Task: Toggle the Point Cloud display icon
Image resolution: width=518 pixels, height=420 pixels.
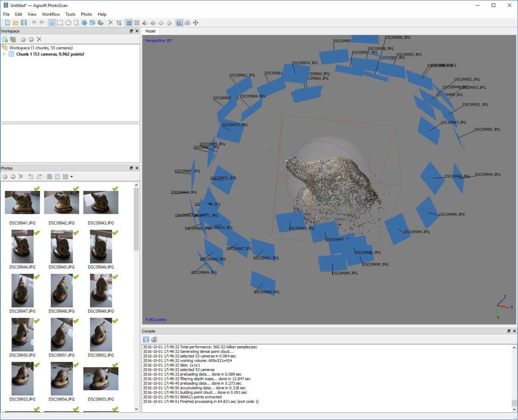Action: [x=129, y=22]
